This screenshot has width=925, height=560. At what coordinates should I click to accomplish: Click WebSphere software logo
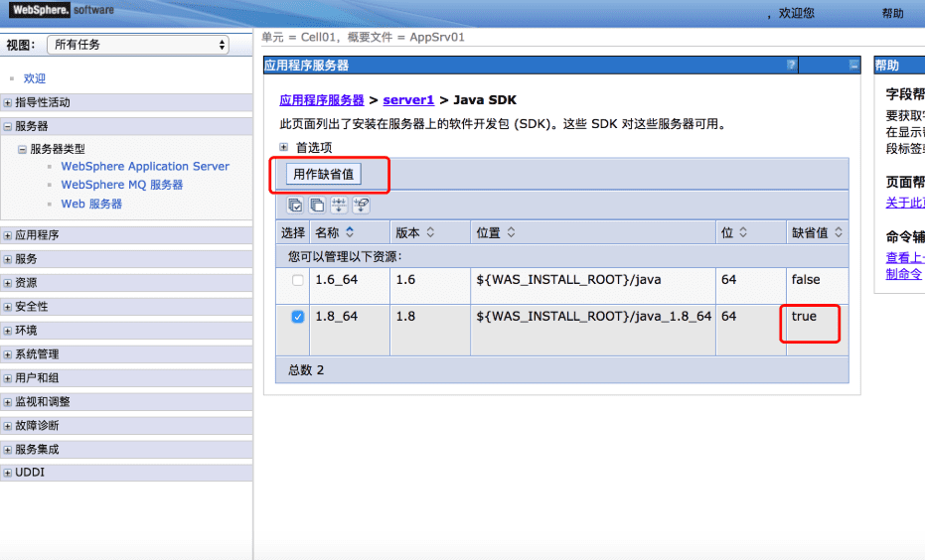click(62, 9)
